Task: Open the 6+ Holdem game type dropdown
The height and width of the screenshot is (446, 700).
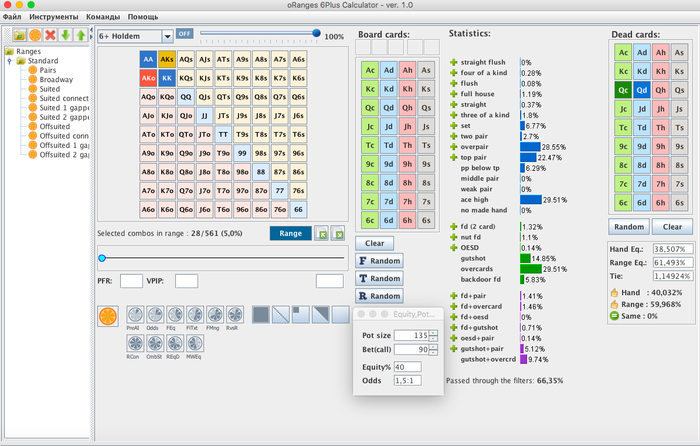Action: click(x=167, y=36)
